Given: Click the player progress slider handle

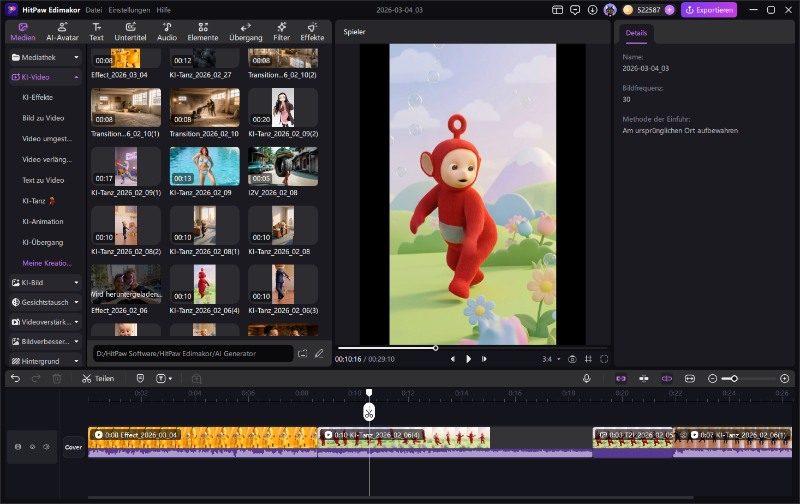Looking at the screenshot, I should click(435, 348).
